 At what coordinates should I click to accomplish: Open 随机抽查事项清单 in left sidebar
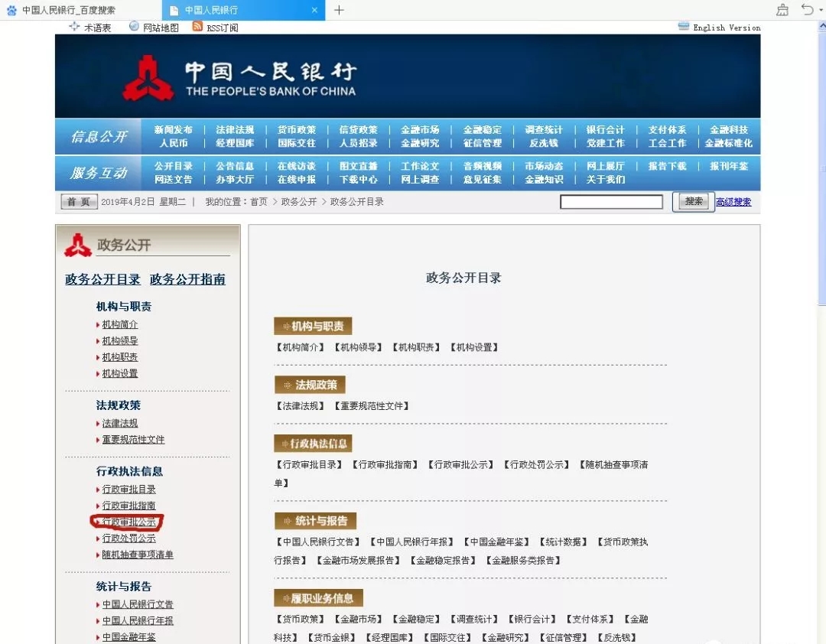click(138, 555)
